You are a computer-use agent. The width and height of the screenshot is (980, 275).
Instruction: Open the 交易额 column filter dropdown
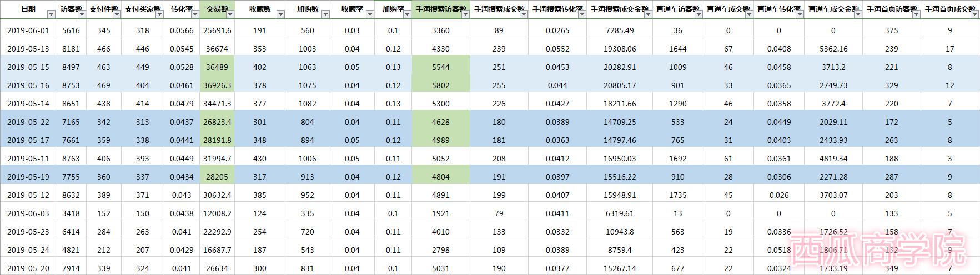(230, 14)
